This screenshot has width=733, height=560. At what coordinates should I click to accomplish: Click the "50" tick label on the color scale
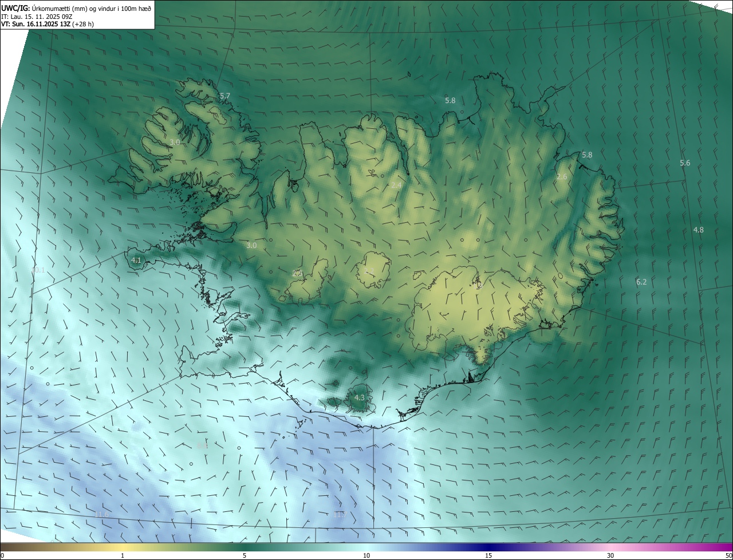pyautogui.click(x=728, y=555)
